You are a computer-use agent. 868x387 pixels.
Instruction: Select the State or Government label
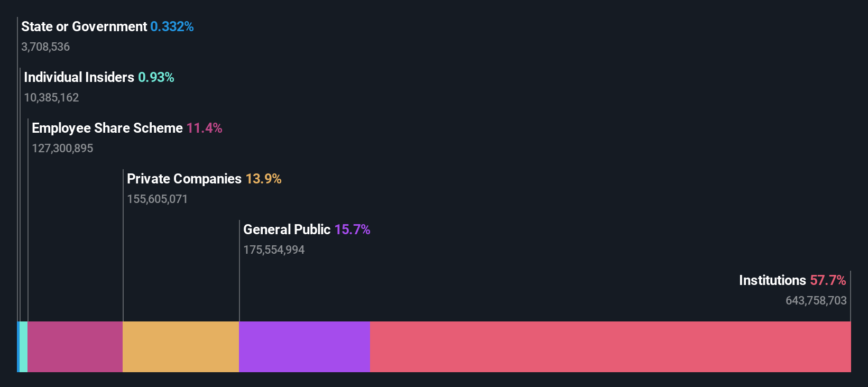click(84, 26)
